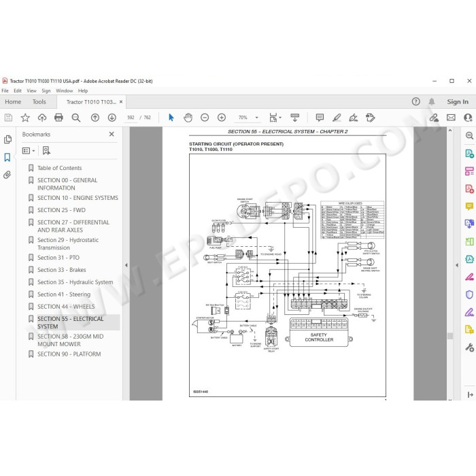Click the document scrollbar up arrow
The height and width of the screenshot is (476, 476).
coord(450,131)
